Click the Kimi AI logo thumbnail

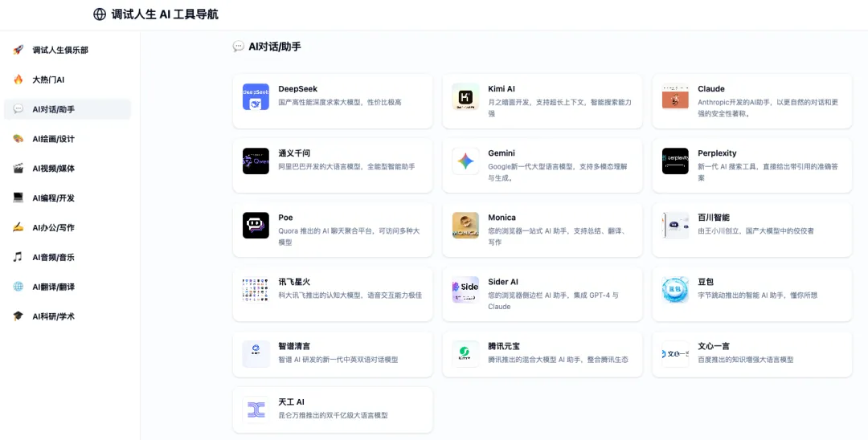click(x=465, y=96)
